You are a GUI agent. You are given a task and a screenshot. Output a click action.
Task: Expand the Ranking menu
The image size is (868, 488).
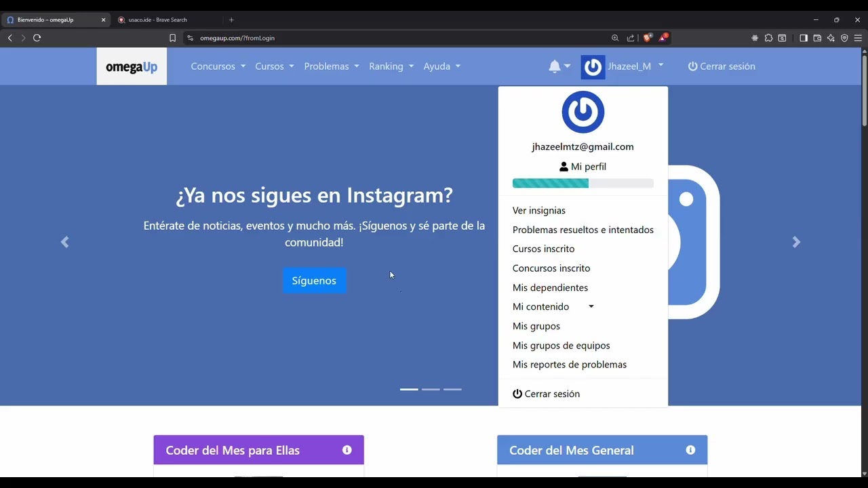[391, 66]
